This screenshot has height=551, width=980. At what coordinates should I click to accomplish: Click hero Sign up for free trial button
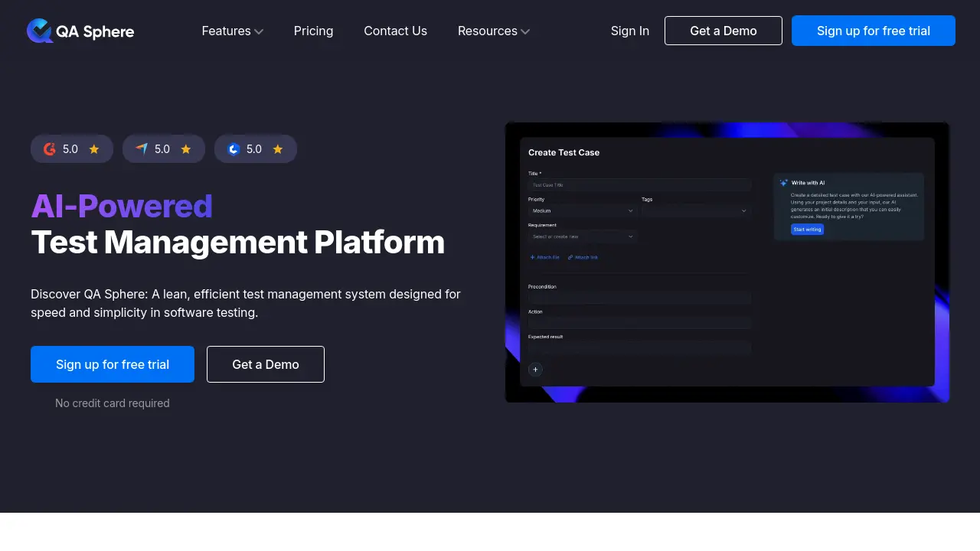click(x=113, y=364)
